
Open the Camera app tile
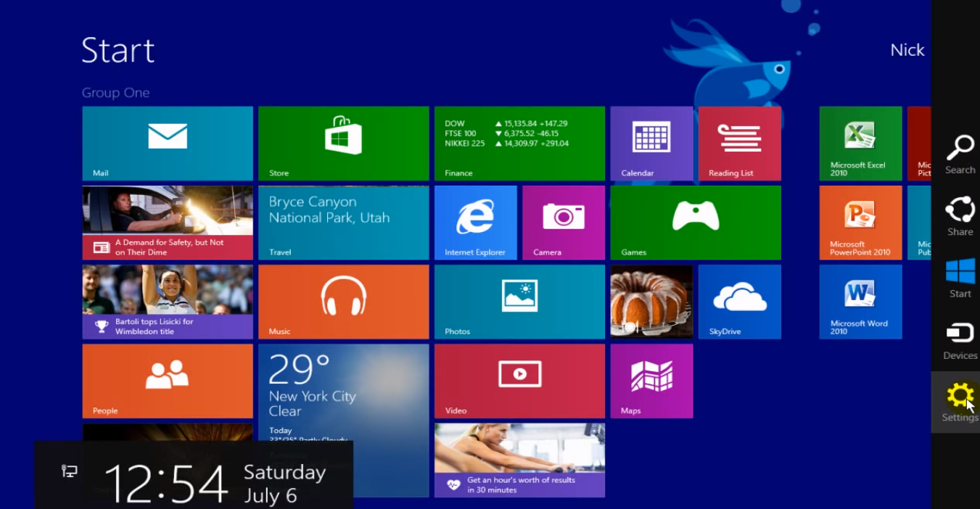click(563, 222)
